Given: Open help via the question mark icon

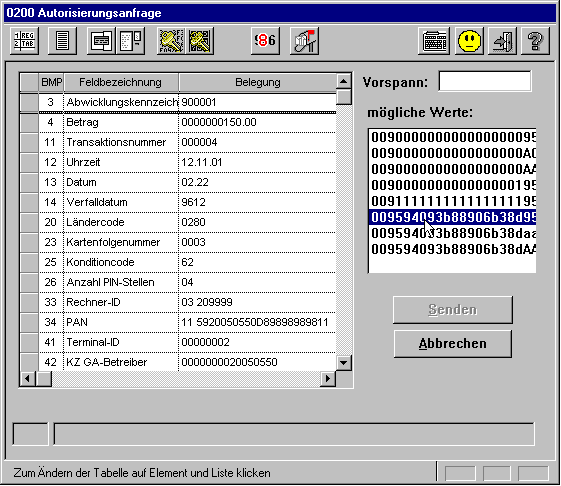Looking at the screenshot, I should click(535, 40).
